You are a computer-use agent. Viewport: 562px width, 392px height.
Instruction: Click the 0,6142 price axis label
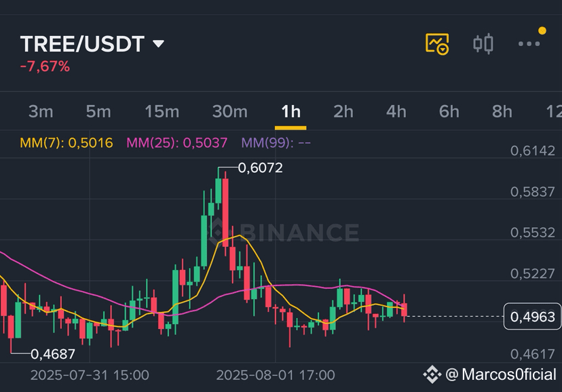[533, 151]
